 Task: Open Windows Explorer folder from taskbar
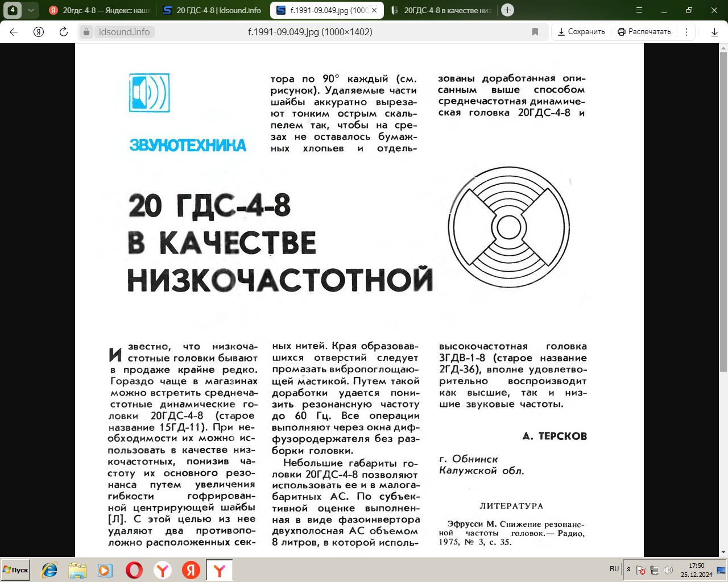click(x=77, y=570)
